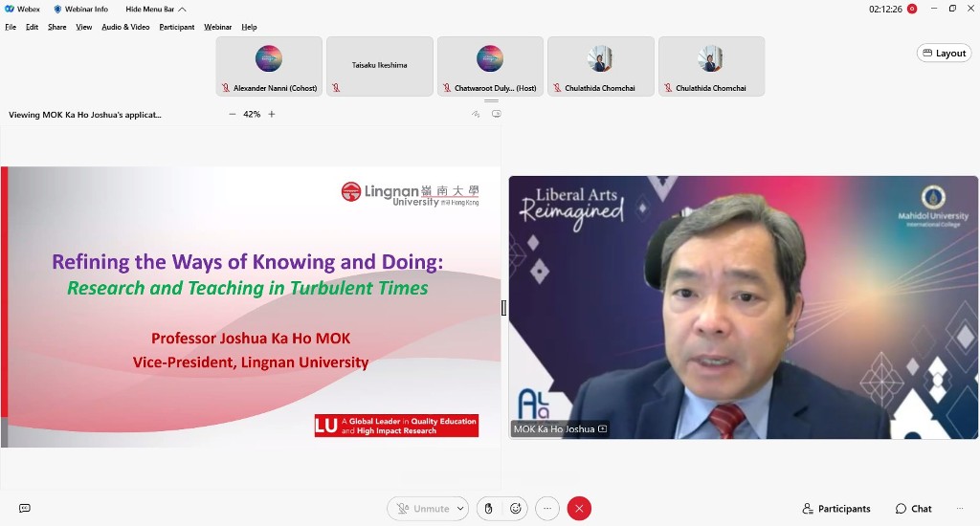Toggle the Chat panel
This screenshot has width=980, height=526.
tap(913, 509)
